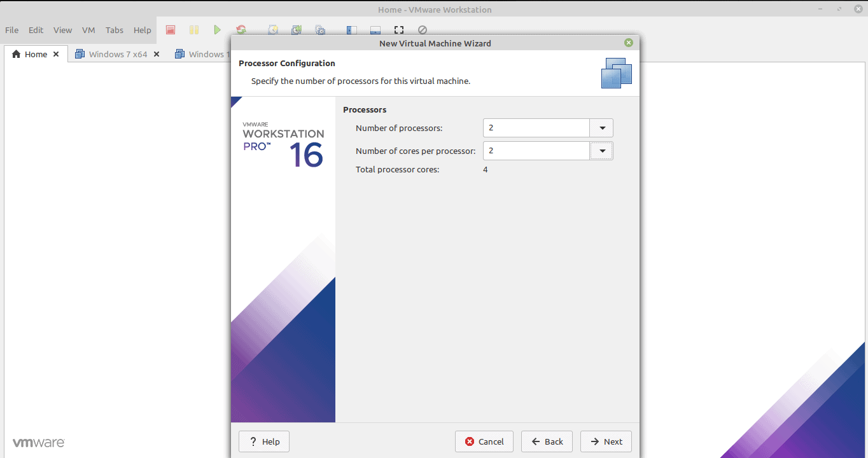Click the Cancel button
The image size is (868, 458).
click(484, 441)
